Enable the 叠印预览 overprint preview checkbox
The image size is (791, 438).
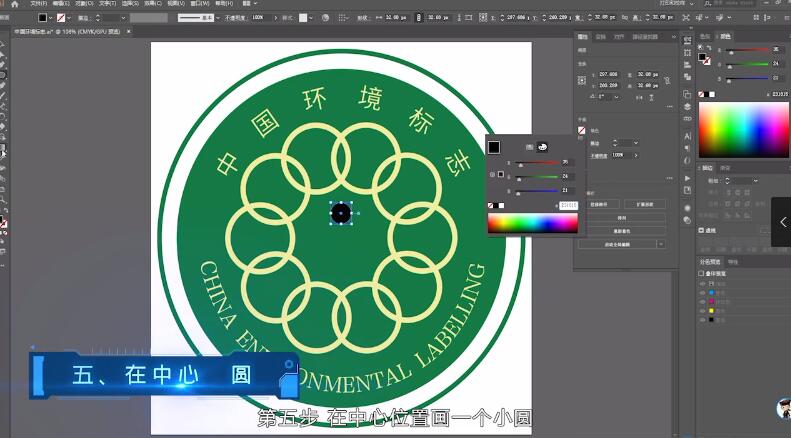[x=701, y=273]
